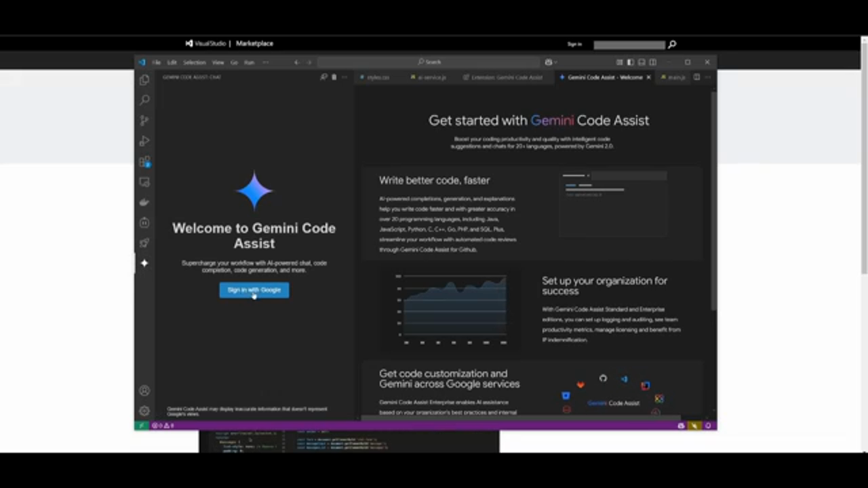
Task: Open the Run menu
Action: coord(249,62)
